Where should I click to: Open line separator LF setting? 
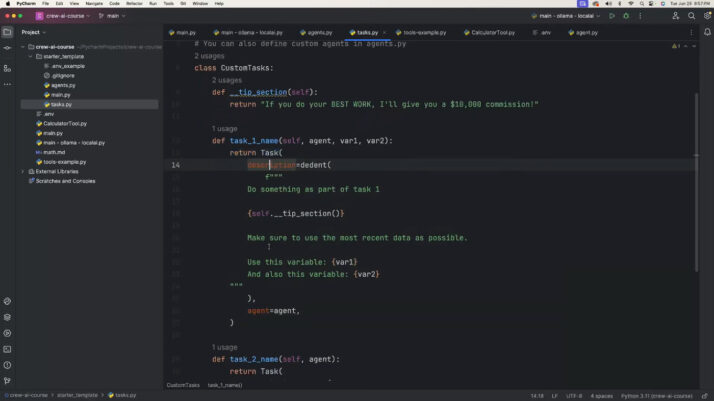(x=555, y=396)
